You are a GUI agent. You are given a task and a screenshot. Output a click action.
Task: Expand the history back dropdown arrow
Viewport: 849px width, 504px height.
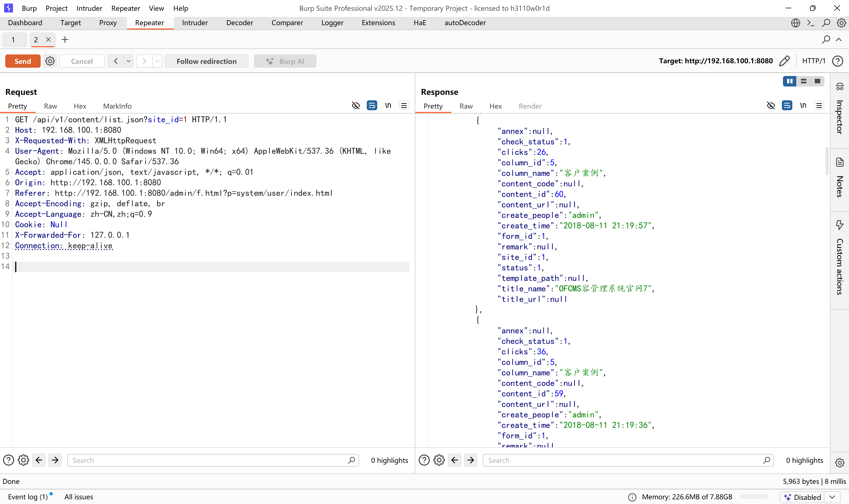128,61
